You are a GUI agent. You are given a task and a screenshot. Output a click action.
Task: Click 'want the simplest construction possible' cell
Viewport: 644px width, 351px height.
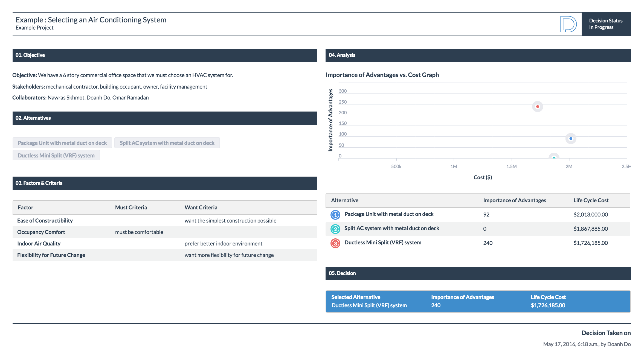[x=230, y=221]
